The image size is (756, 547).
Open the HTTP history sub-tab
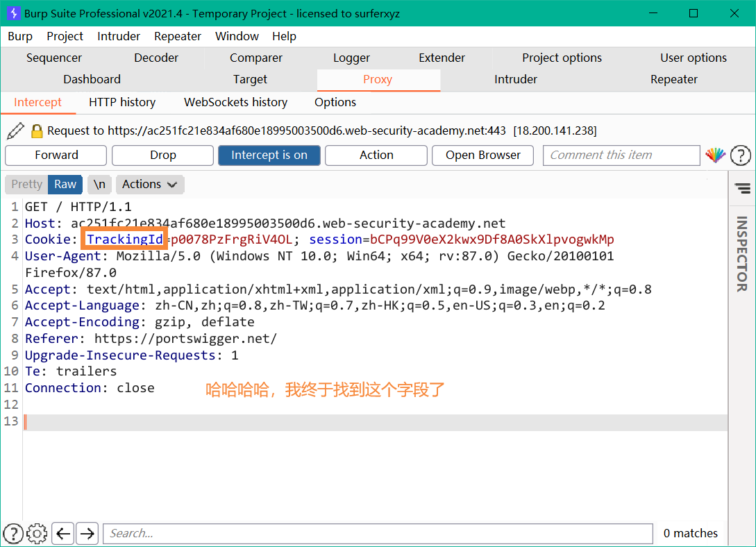click(122, 102)
